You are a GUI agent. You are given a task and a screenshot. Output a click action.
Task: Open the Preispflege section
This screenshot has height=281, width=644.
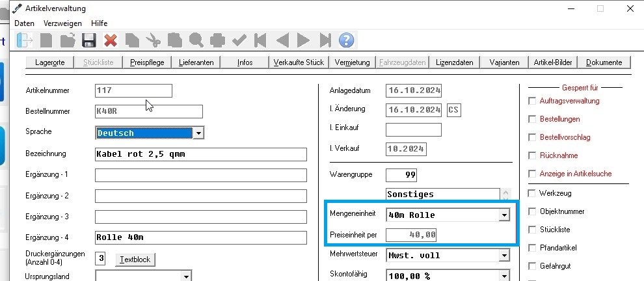(x=147, y=62)
